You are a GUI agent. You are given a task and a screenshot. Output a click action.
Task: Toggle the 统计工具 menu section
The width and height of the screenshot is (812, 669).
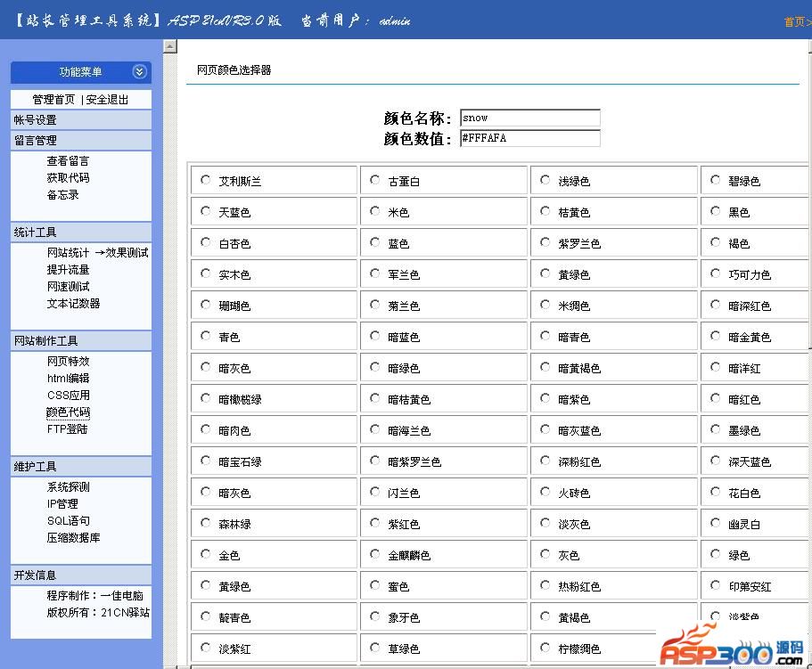(81, 233)
